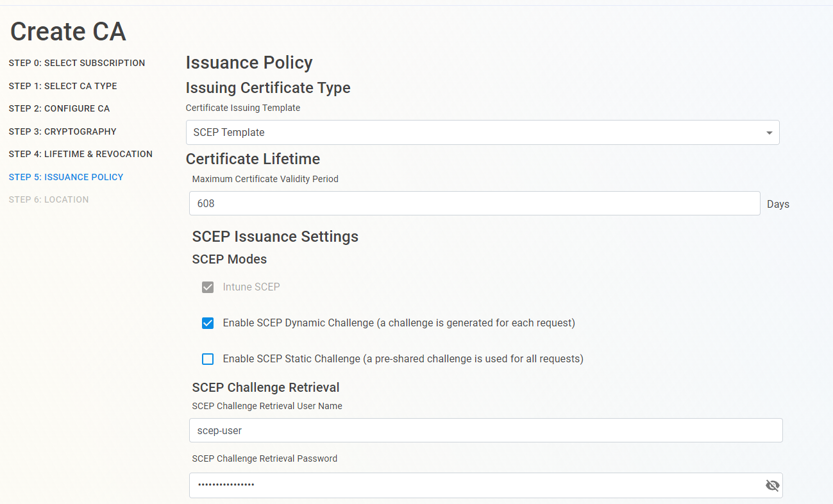Click the SCEP Challenge Retrieval User Name label

(267, 407)
